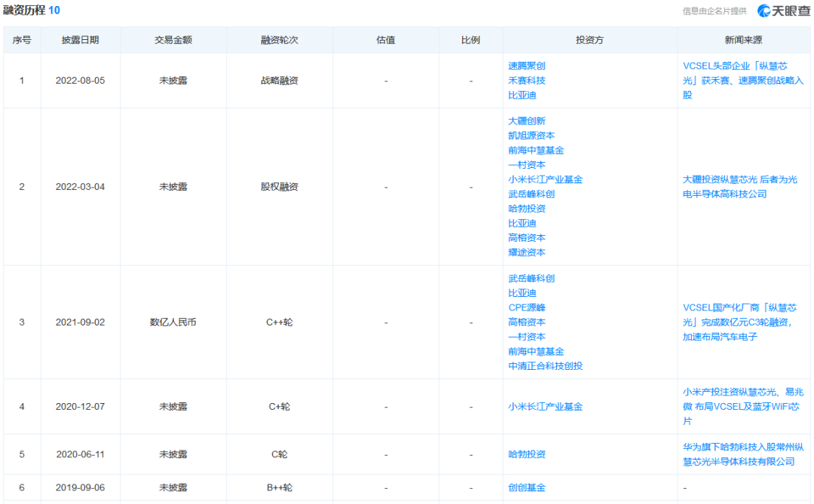This screenshot has width=814, height=504.
Task: Click the C++轮 round cell
Action: pyautogui.click(x=280, y=322)
